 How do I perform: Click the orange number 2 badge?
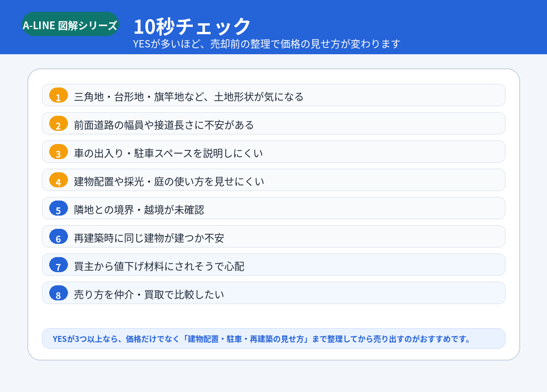point(58,124)
